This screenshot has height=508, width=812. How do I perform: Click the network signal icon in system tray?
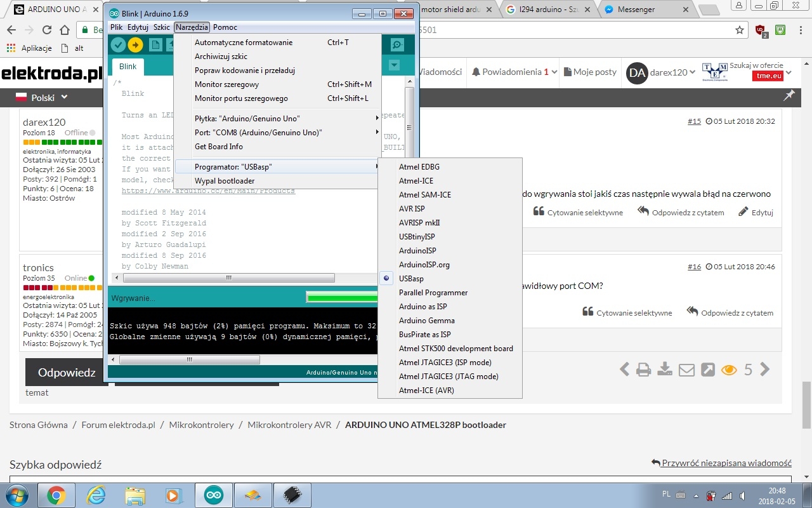click(727, 495)
